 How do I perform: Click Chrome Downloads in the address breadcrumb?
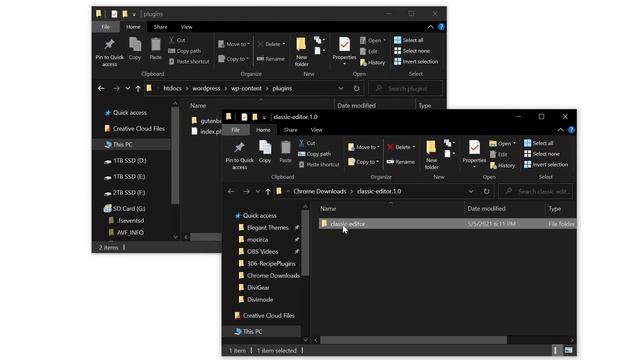(x=320, y=191)
